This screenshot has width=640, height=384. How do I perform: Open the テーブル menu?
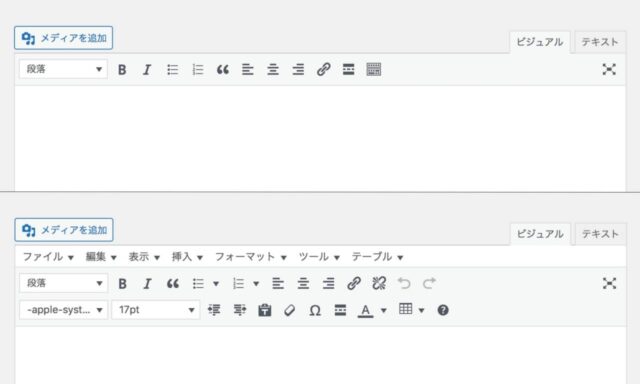(x=378, y=257)
